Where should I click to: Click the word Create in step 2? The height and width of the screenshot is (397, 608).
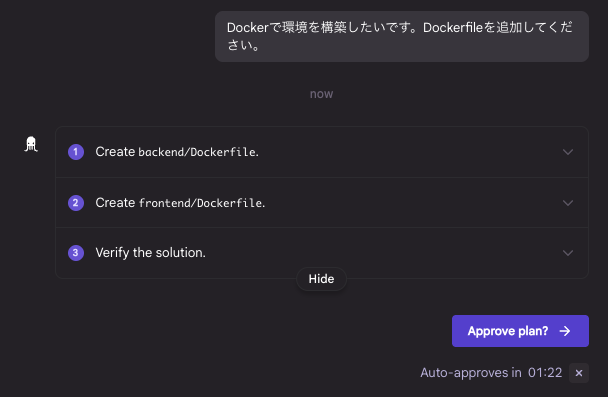point(115,202)
